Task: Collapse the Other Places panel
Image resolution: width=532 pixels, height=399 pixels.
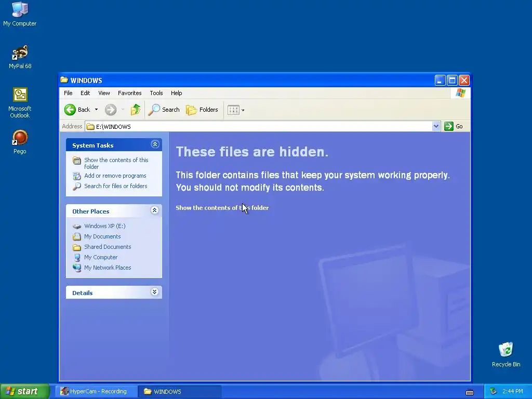Action: pos(155,210)
